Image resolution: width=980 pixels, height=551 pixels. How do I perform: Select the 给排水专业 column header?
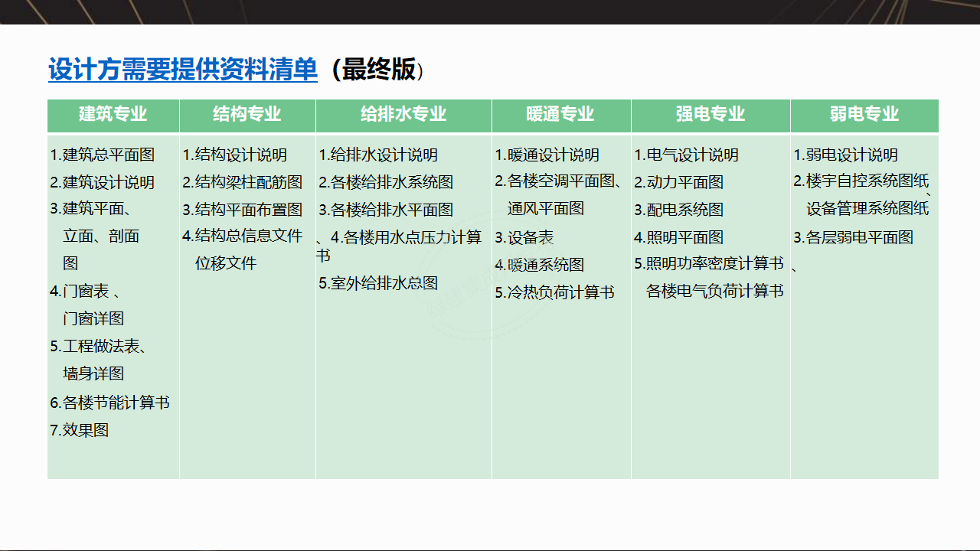point(403,115)
